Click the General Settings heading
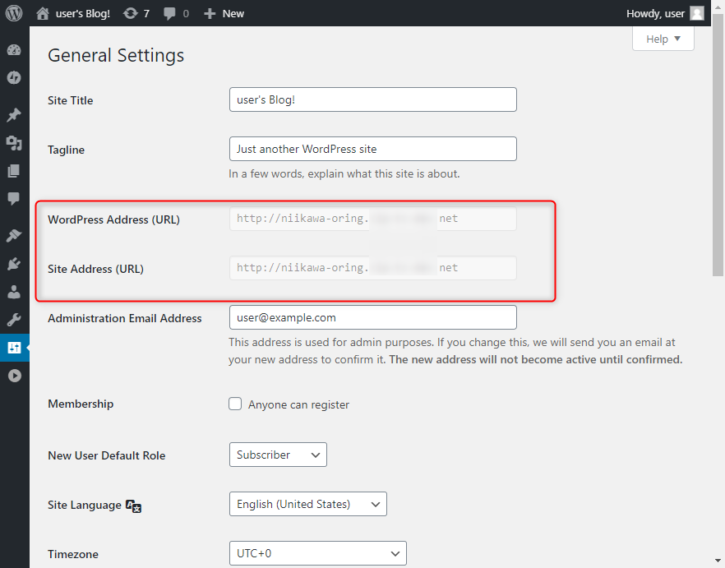 point(116,56)
